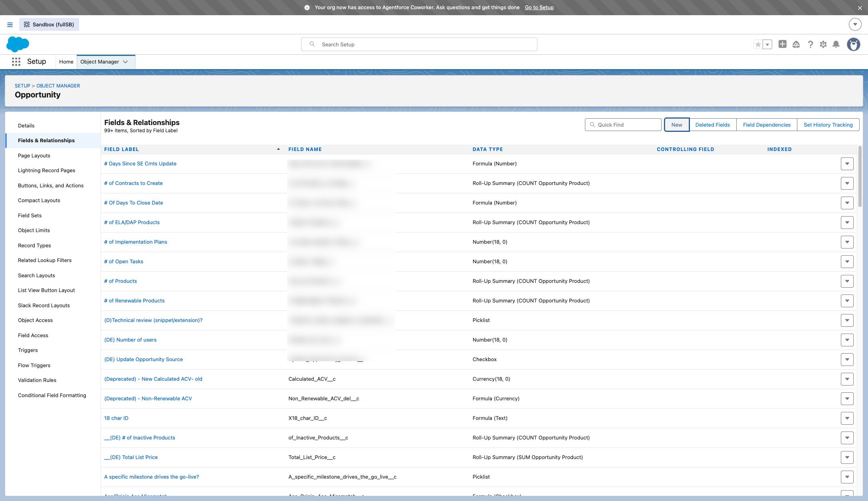Viewport: 868px width, 501px height.
Task: Go to SETUP breadcrumb link
Action: tap(22, 86)
